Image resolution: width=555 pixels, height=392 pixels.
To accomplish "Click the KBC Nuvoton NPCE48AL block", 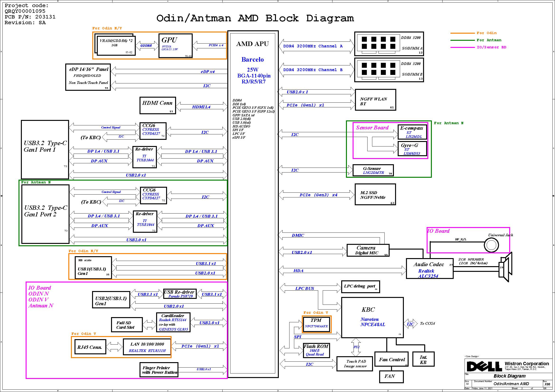I will (372, 317).
